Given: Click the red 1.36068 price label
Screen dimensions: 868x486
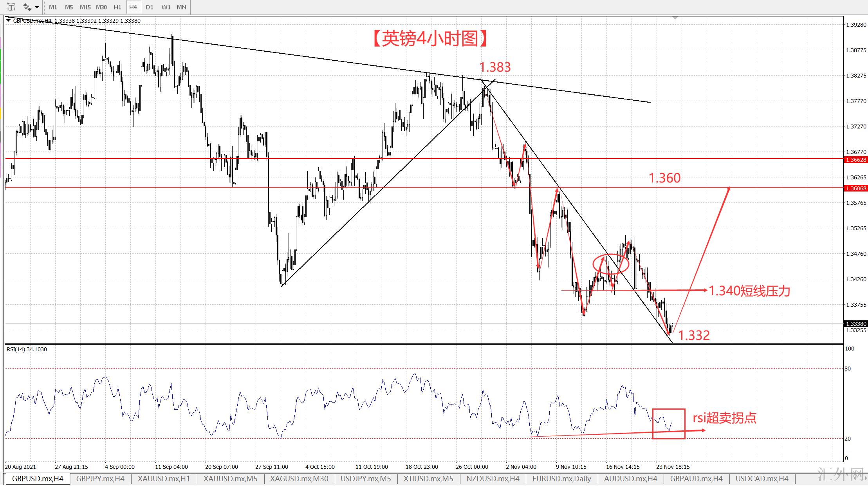Looking at the screenshot, I should [x=856, y=188].
